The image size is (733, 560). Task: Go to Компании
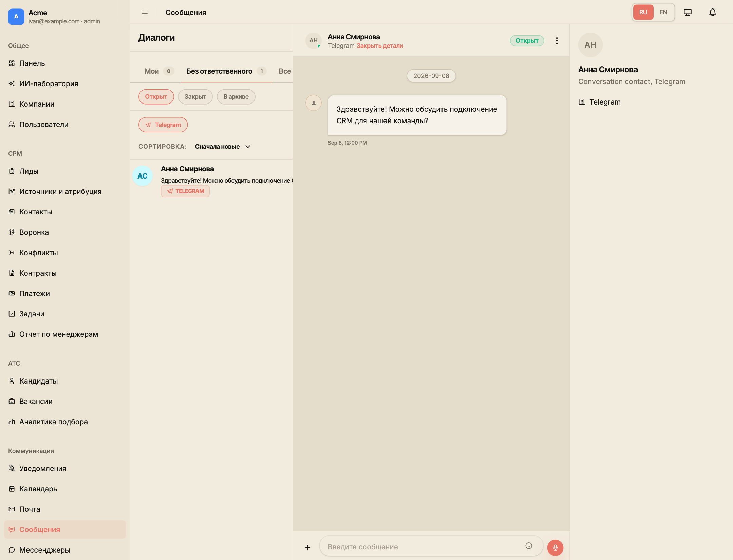click(x=65, y=104)
